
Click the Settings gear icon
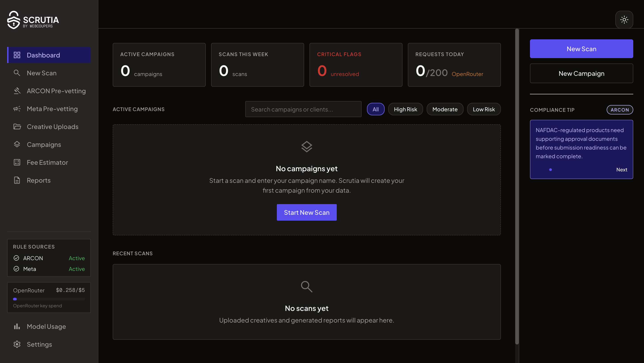[x=17, y=344]
